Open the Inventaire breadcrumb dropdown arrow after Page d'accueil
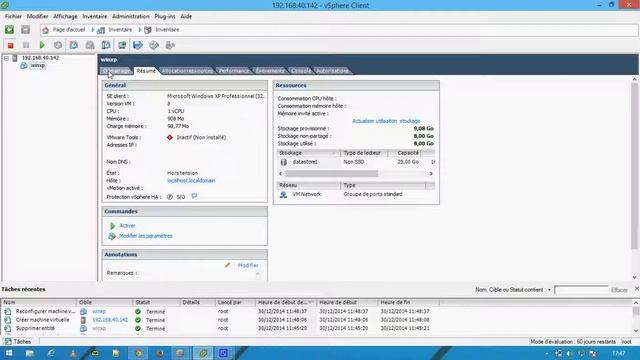The height and width of the screenshot is (360, 640). [93, 30]
